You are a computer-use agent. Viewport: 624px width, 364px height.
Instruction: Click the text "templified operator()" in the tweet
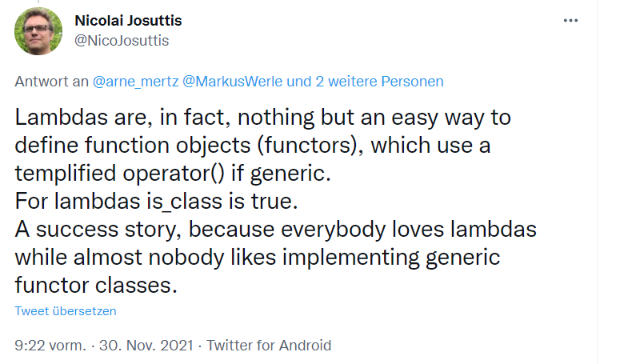click(120, 174)
